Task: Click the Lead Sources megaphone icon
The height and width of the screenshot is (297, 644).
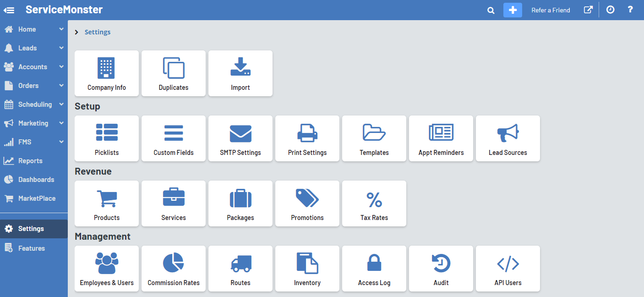Action: tap(508, 133)
